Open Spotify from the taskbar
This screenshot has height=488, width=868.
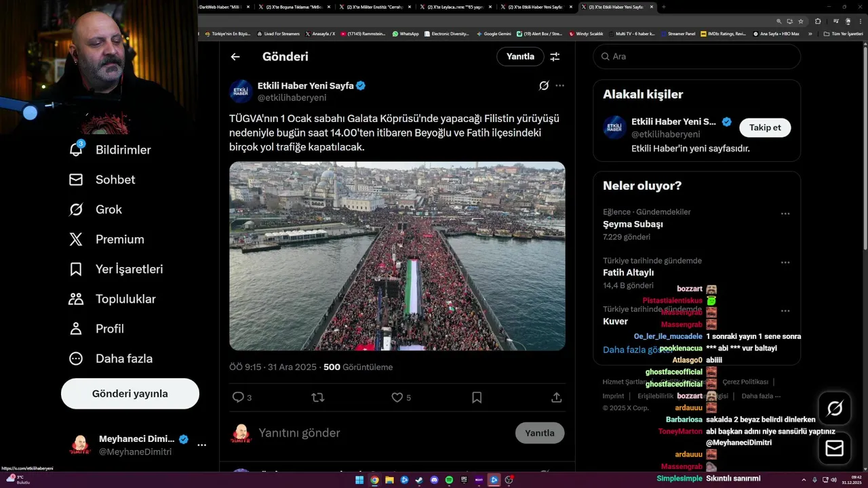[x=449, y=481]
